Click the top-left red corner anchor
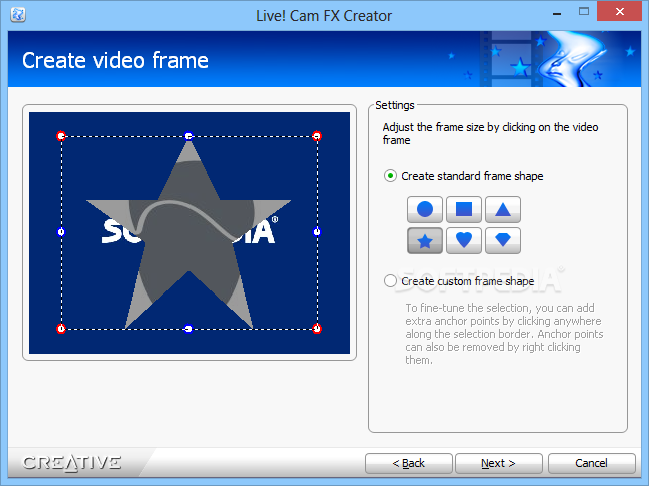This screenshot has width=649, height=486. (61, 136)
